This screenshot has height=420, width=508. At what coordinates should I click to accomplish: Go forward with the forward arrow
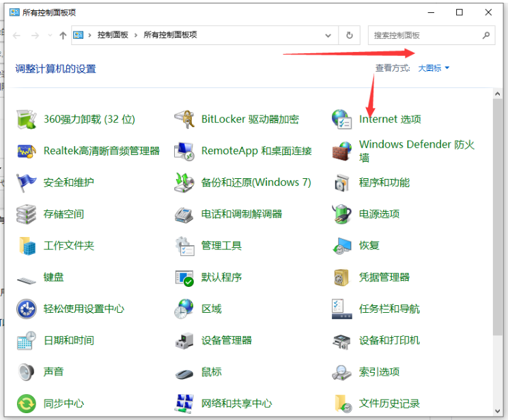coord(35,36)
